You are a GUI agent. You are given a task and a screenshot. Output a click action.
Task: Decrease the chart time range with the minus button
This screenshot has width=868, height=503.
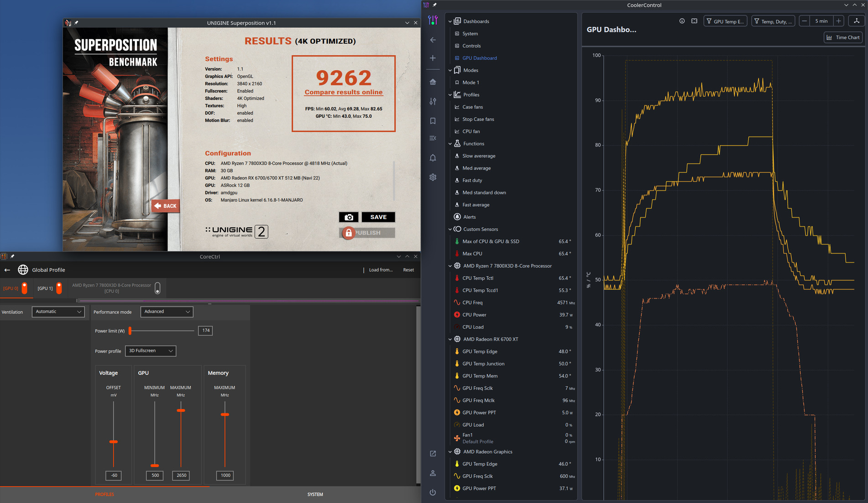point(805,21)
